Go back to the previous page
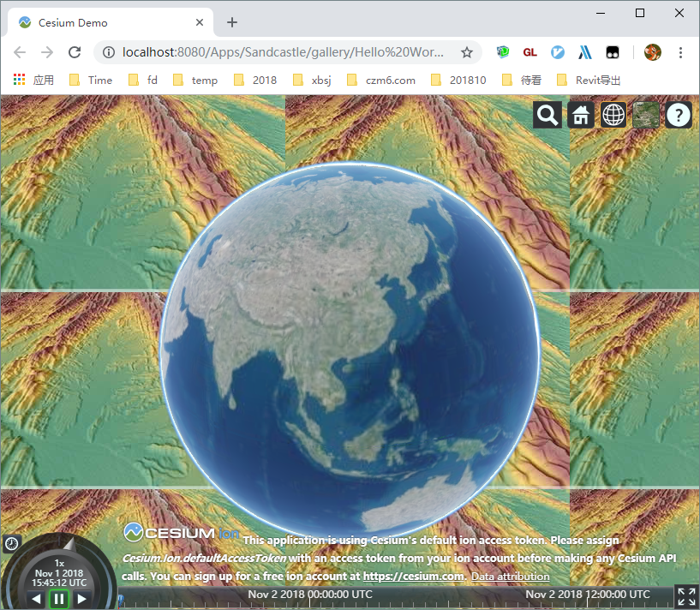The image size is (700, 610). [20, 52]
